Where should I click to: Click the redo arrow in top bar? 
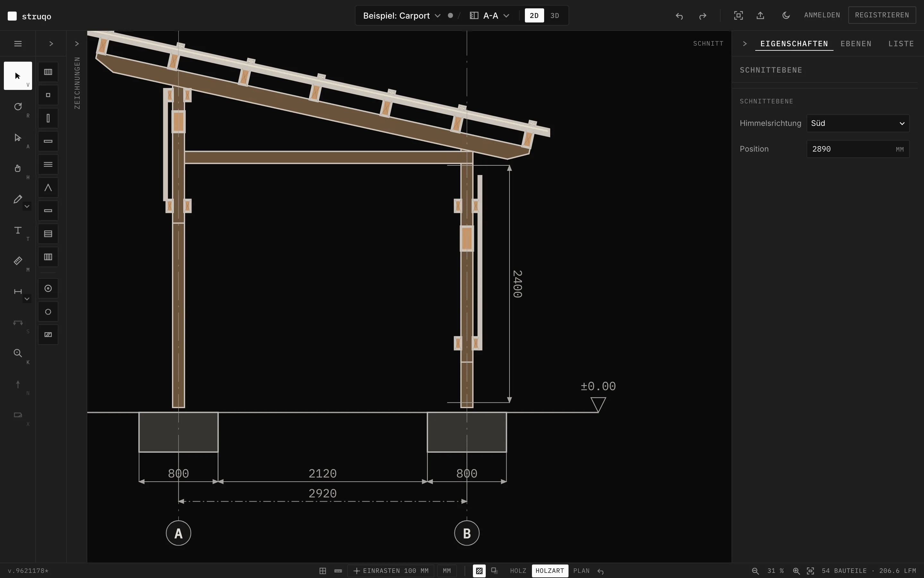click(x=703, y=16)
